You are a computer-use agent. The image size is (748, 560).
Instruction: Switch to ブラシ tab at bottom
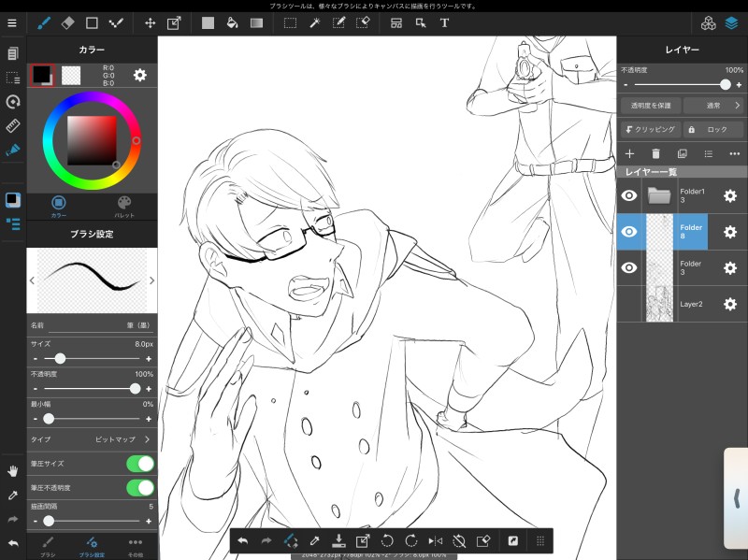tap(48, 547)
